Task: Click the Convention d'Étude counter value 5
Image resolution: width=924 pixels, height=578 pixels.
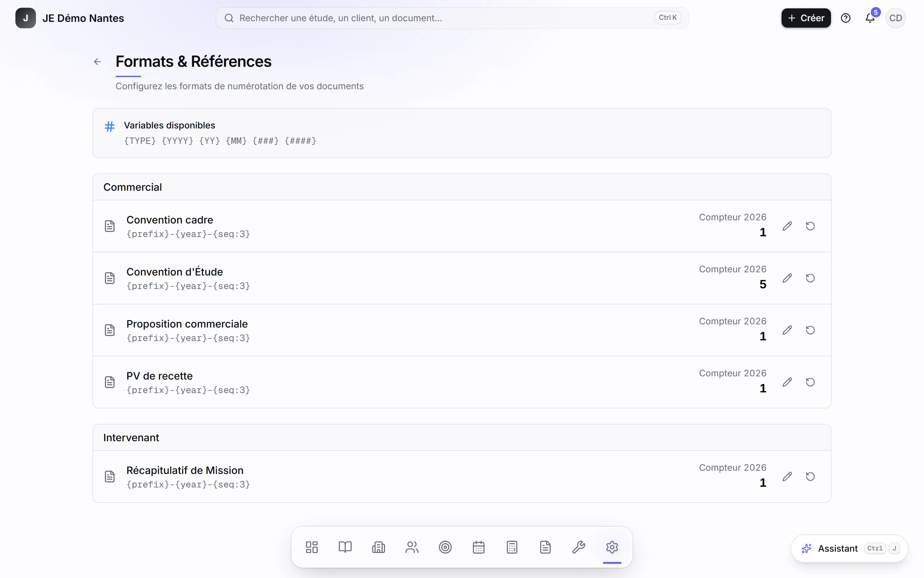Action: [763, 285]
